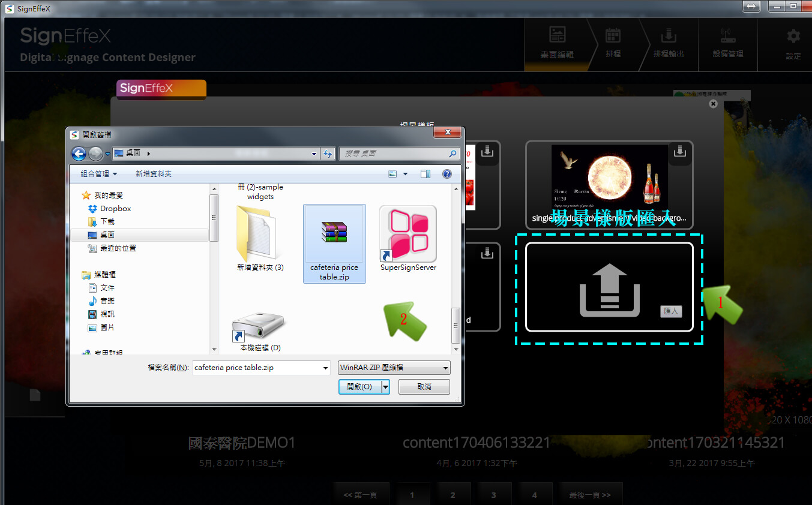This screenshot has height=505, width=812.
Task: Click the 取消 cancel button
Action: click(x=424, y=387)
